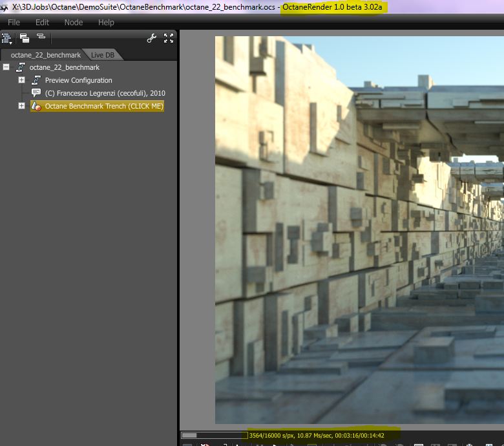
Task: Click the 3564/16000 s/px render status text
Action: 317,436
